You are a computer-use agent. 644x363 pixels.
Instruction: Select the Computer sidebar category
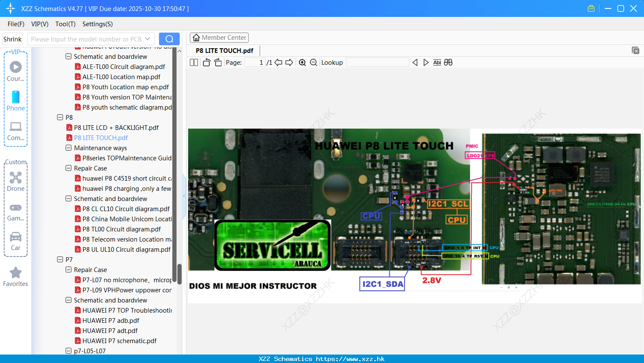[x=16, y=130]
